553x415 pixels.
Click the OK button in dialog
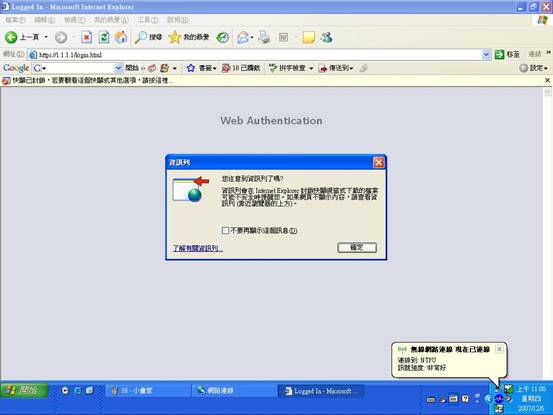357,248
